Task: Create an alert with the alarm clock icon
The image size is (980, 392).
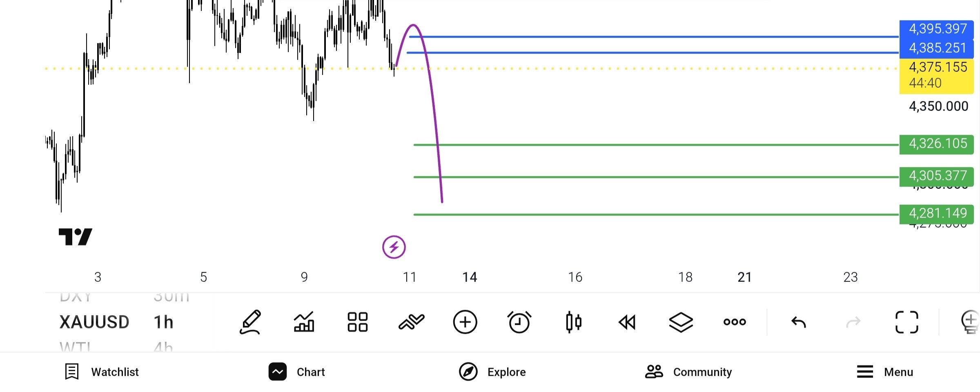Action: pyautogui.click(x=519, y=322)
